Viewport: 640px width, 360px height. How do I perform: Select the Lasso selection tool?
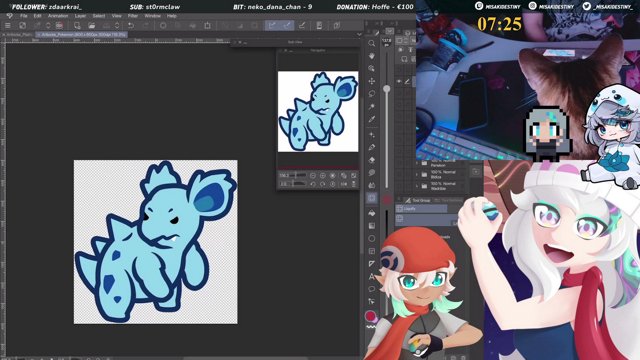371,94
